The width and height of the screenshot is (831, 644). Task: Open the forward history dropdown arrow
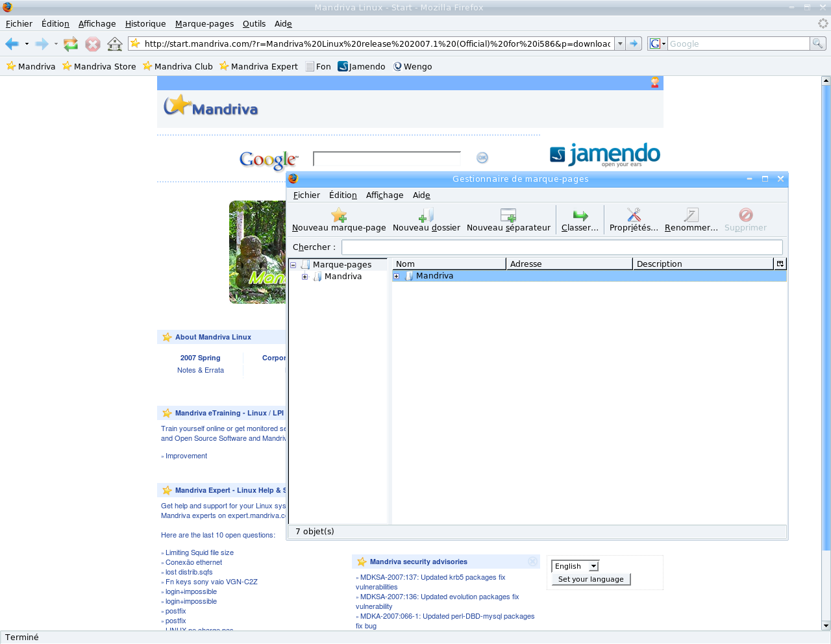[56, 43]
